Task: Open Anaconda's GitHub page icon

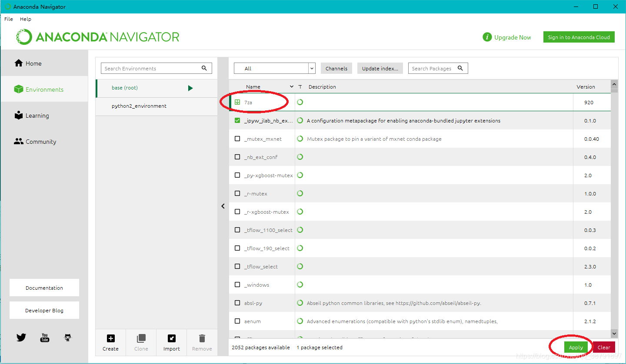Action: pos(68,338)
